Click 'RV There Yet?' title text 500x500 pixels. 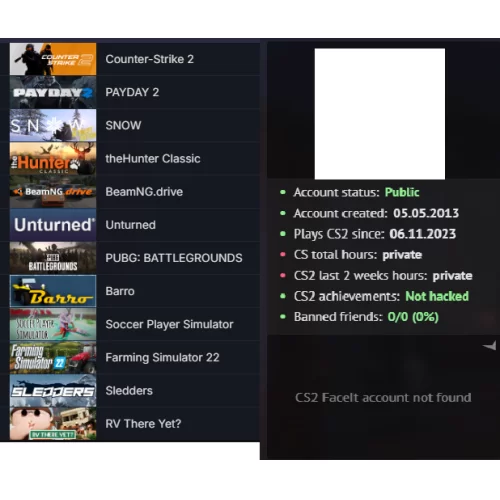click(143, 424)
